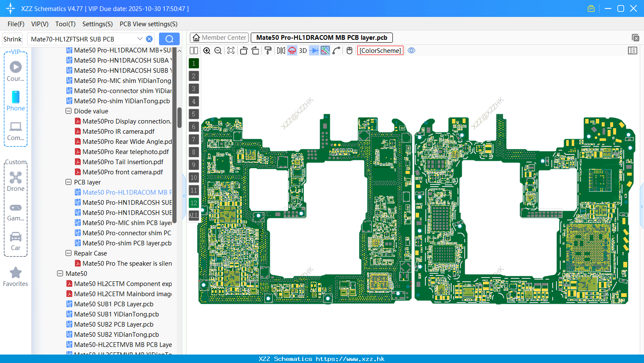Open the toolbox icon in title bar
The width and height of the screenshot is (644, 363).
point(591,8)
